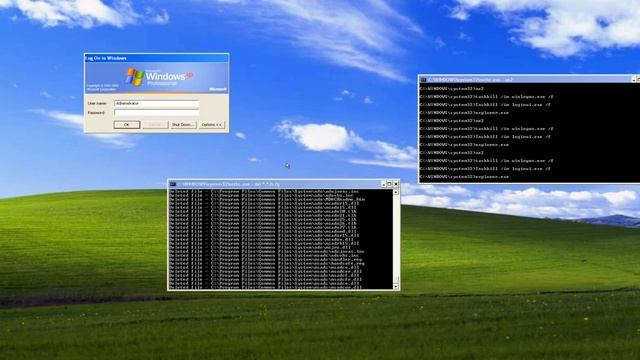640x360 pixels.
Task: Click the Log On to Windows title bar
Action: 157,58
